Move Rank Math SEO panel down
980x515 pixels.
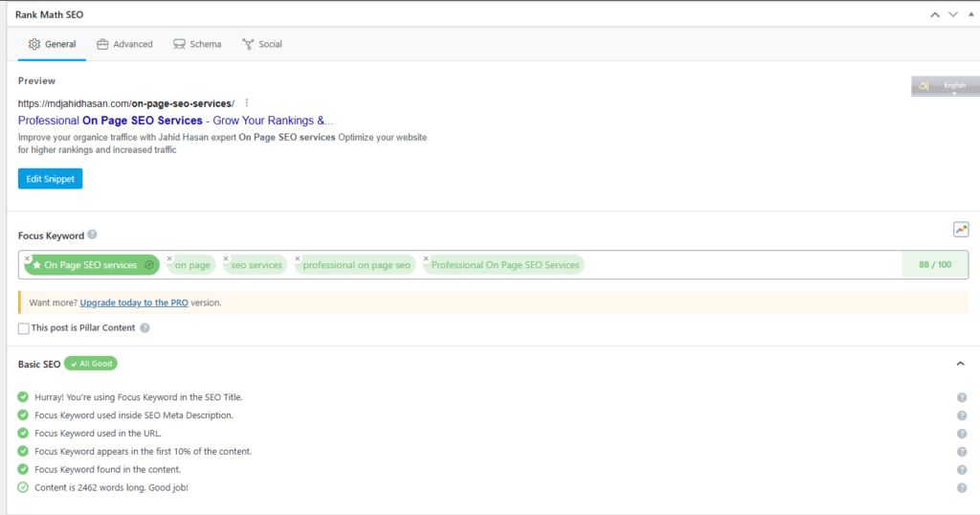[953, 14]
